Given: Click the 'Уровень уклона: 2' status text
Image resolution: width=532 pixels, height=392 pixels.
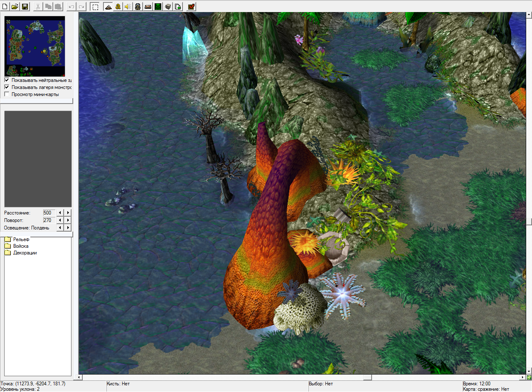Looking at the screenshot, I should coord(20,389).
